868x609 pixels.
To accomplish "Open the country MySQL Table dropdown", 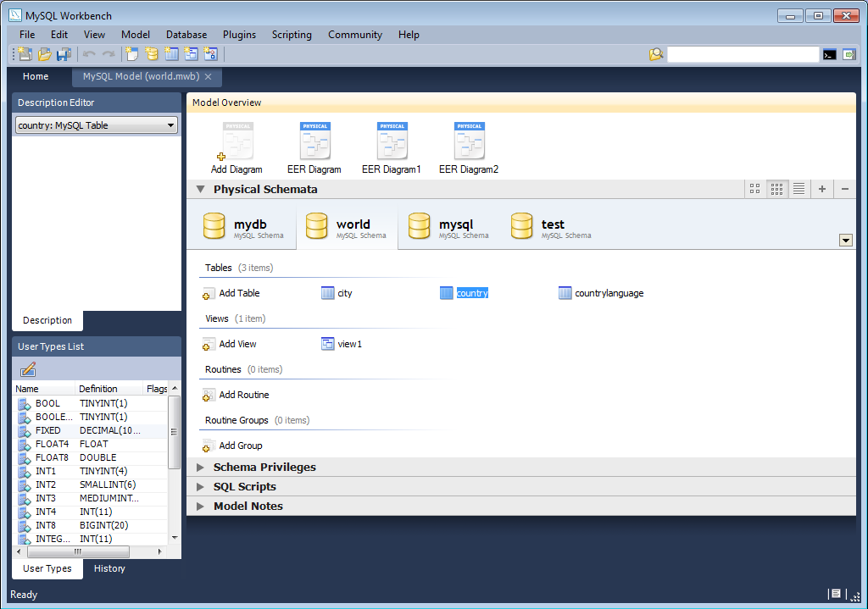I will (172, 125).
